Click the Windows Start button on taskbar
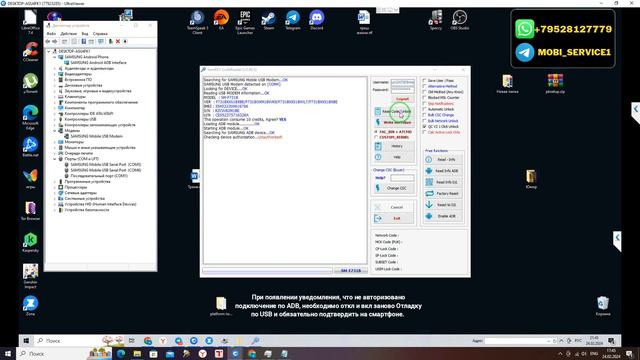Screen dimensions: 640x360 point(8,353)
